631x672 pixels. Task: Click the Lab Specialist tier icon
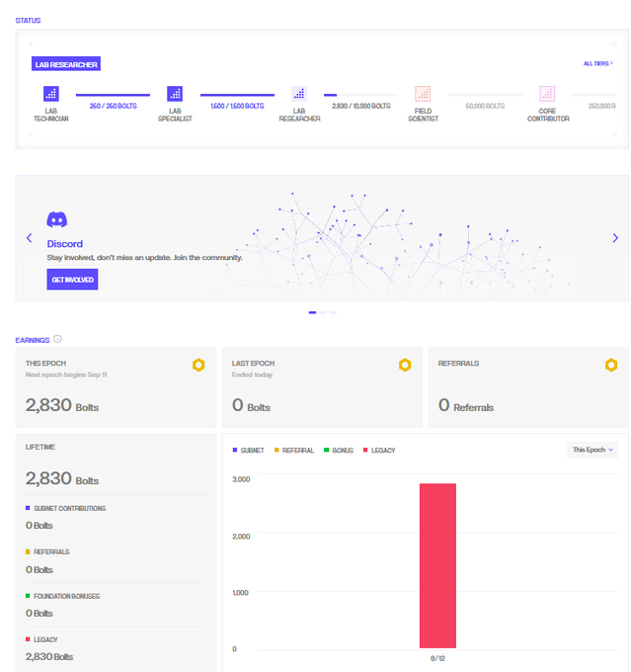[175, 94]
